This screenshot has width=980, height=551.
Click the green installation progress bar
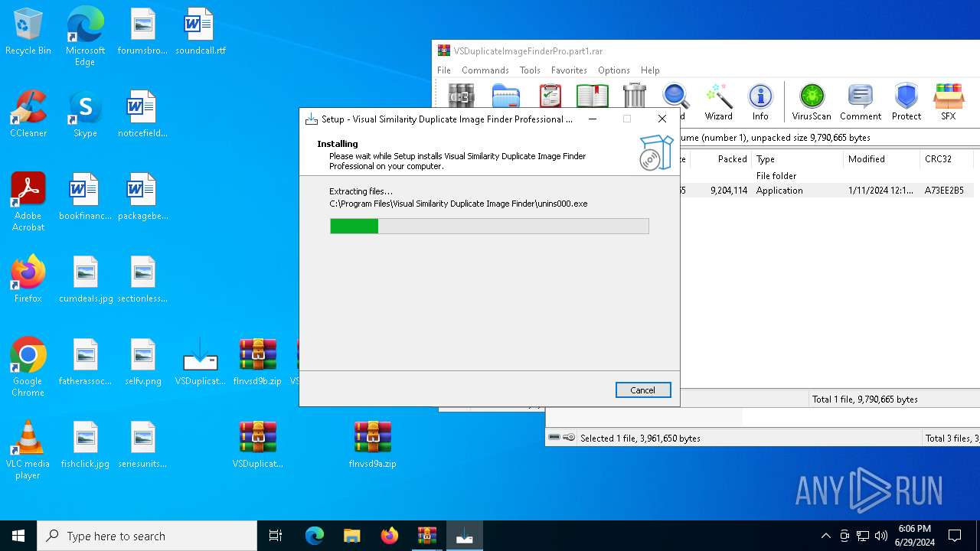coord(489,226)
